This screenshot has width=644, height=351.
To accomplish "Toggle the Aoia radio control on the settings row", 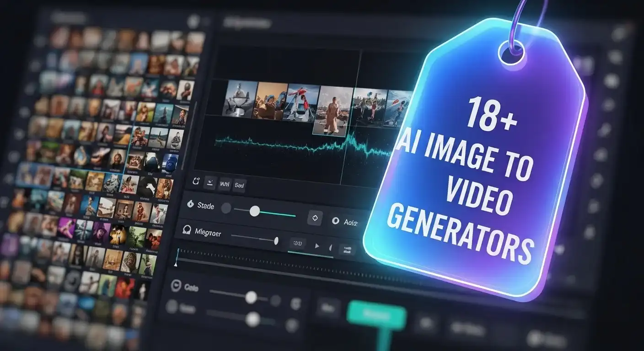I will (x=336, y=220).
